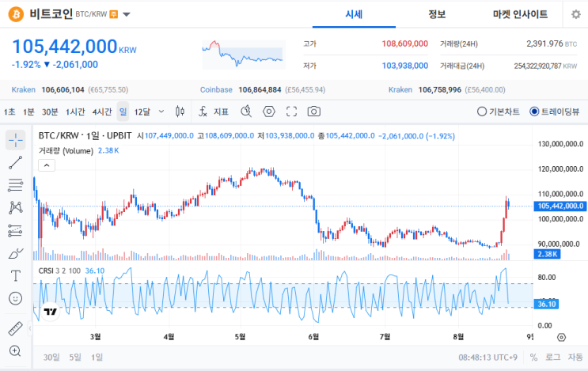This screenshot has height=371, width=588.
Task: Click the first Kraken price 106,606,104
Action: click(63, 89)
